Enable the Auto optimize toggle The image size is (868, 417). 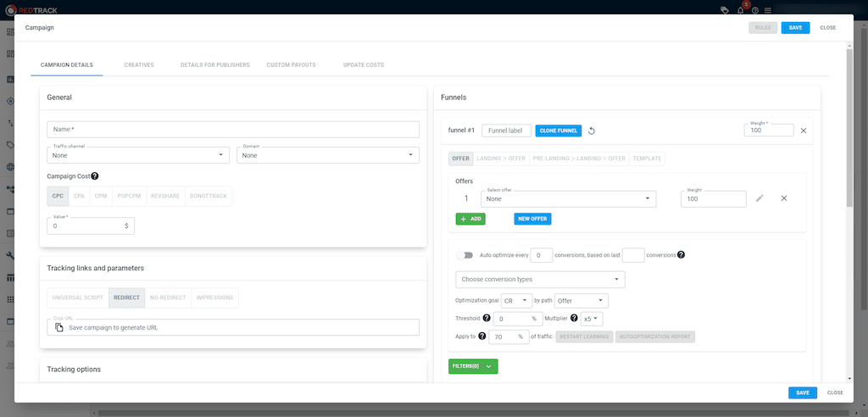coord(465,255)
